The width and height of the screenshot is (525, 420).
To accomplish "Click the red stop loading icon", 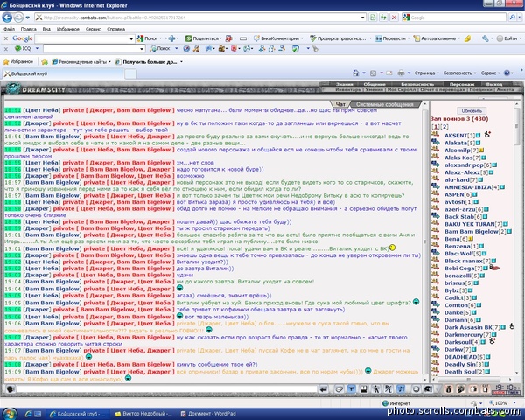I will [394, 17].
